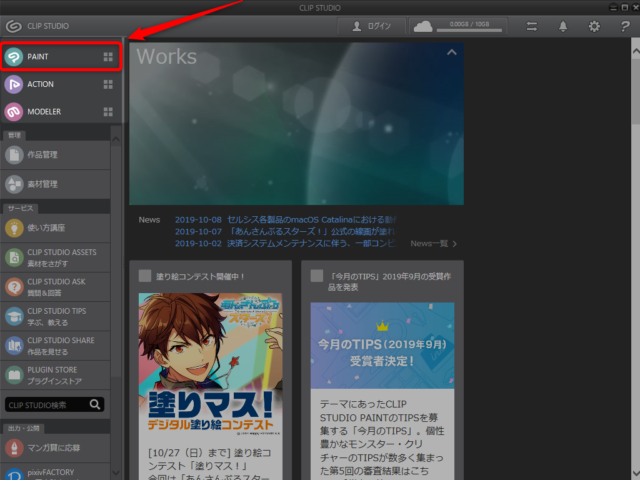Open 今月のTIPS winners thumbnail
The image size is (640, 480).
[382, 345]
